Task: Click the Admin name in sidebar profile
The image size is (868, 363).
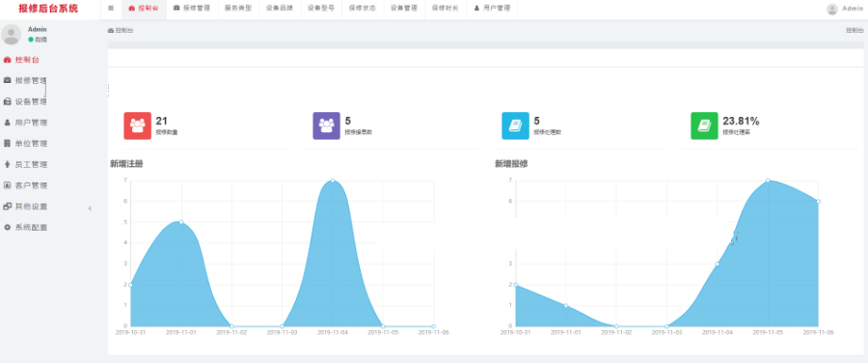Action: 38,29
